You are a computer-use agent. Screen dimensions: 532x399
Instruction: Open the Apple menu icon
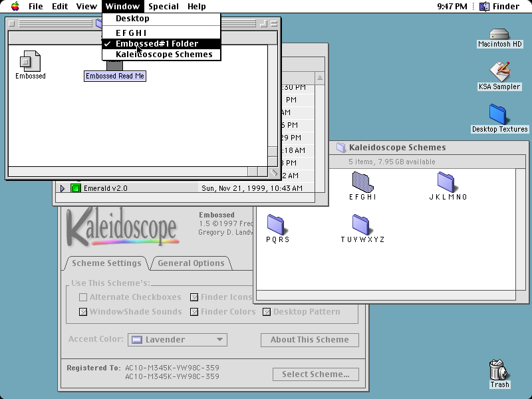15,6
